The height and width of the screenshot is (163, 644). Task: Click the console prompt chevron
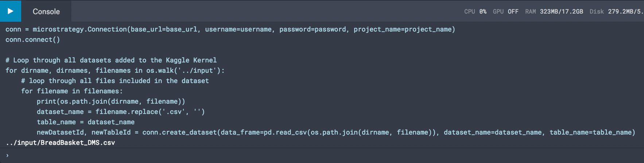[x=7, y=155]
